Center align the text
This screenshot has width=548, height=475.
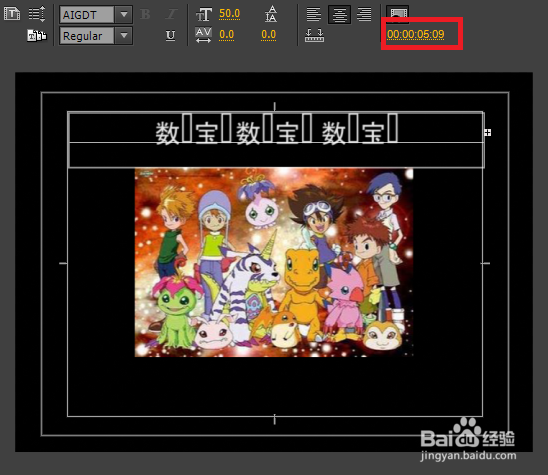click(x=339, y=15)
